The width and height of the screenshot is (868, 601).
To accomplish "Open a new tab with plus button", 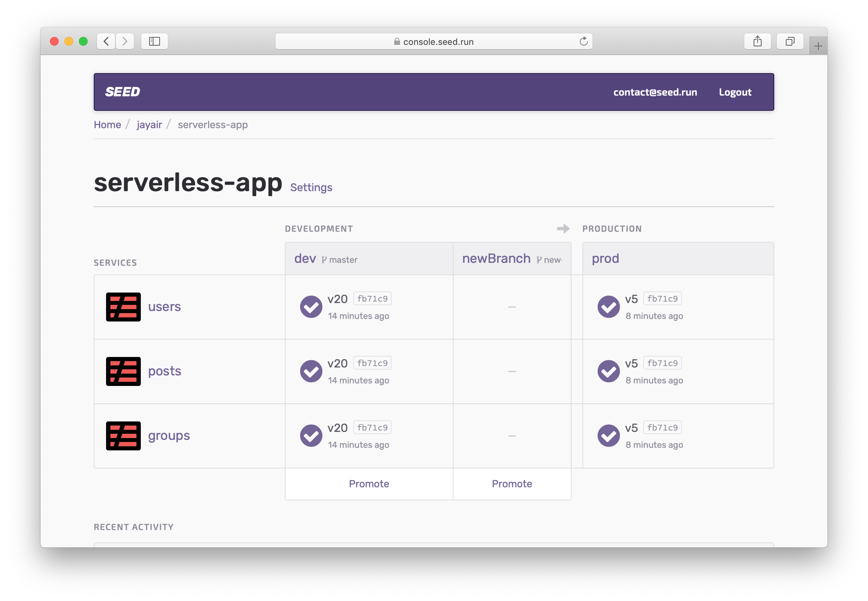I will click(818, 46).
